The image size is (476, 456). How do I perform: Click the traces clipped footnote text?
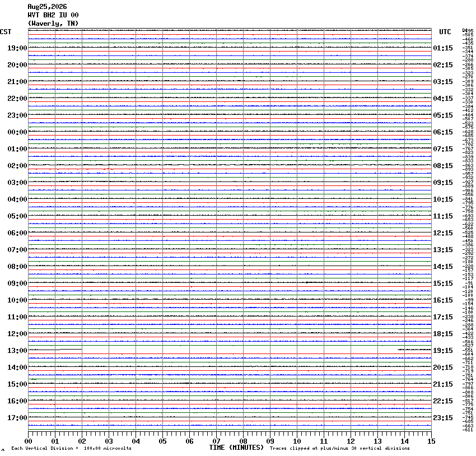pyautogui.click(x=340, y=448)
